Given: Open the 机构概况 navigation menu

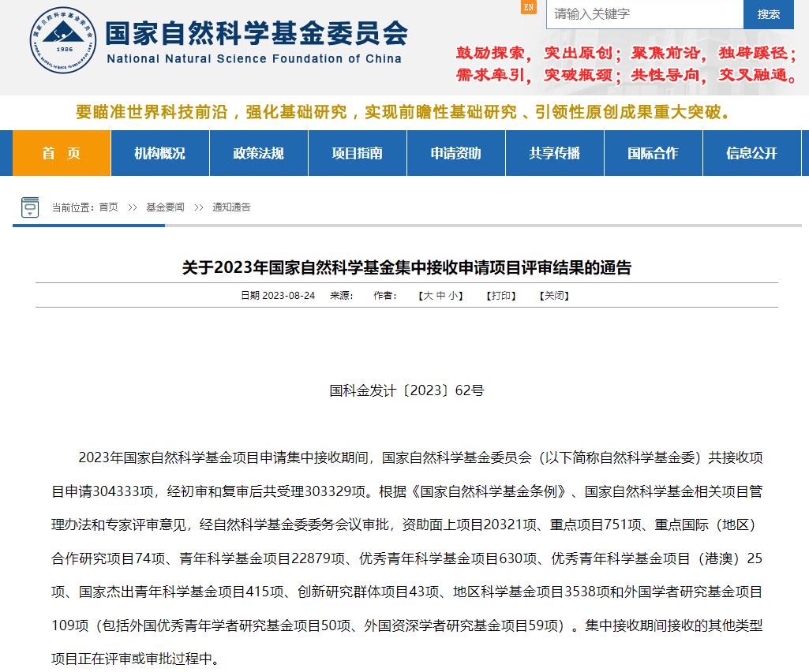Looking at the screenshot, I should click(159, 153).
